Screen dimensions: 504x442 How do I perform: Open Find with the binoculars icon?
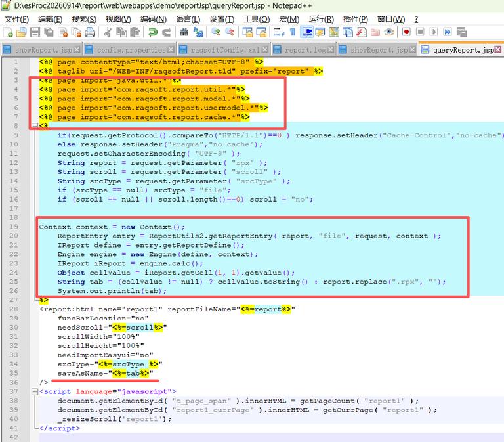tap(184, 32)
